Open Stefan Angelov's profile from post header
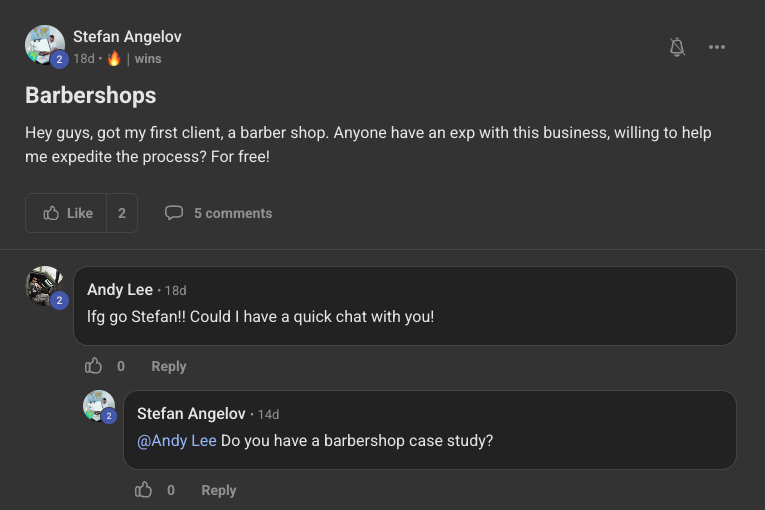The image size is (765, 510). click(127, 37)
